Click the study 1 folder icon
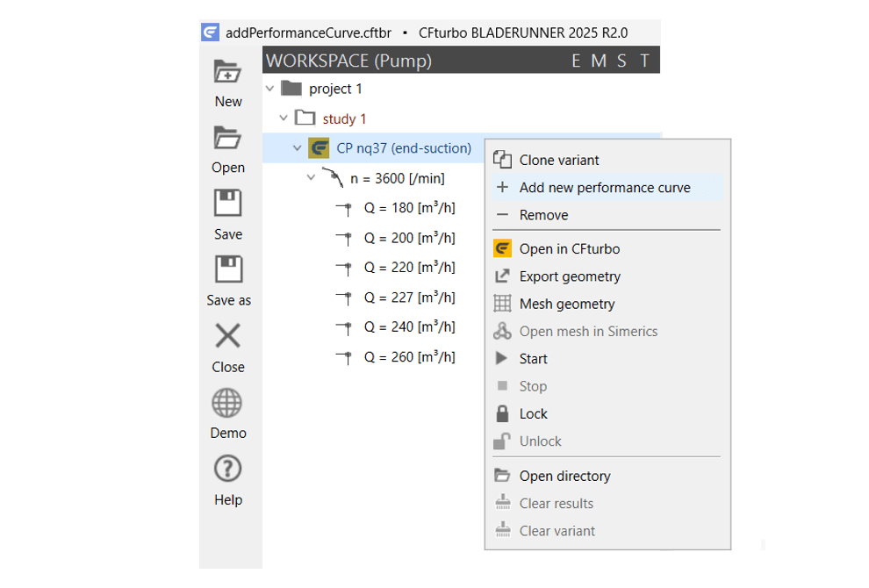Image resolution: width=869 pixels, height=588 pixels. click(x=305, y=118)
